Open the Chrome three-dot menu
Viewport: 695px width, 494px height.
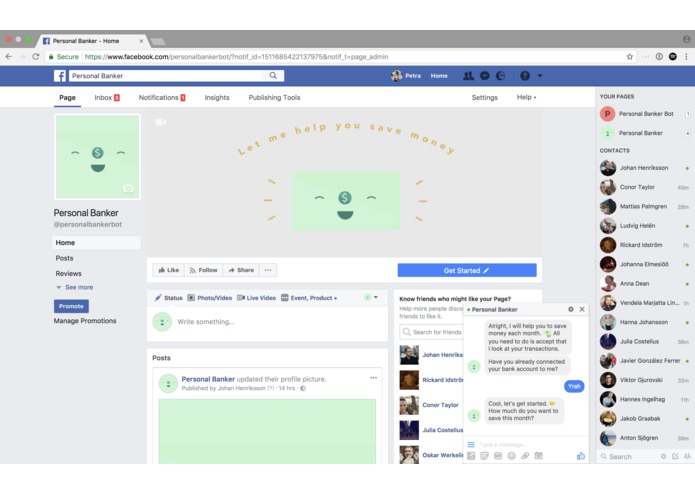pos(686,57)
